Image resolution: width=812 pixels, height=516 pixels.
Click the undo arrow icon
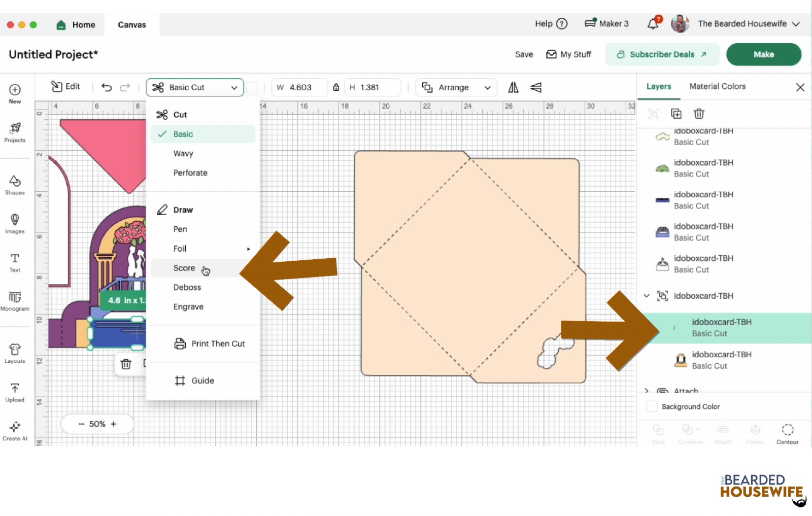pos(107,87)
